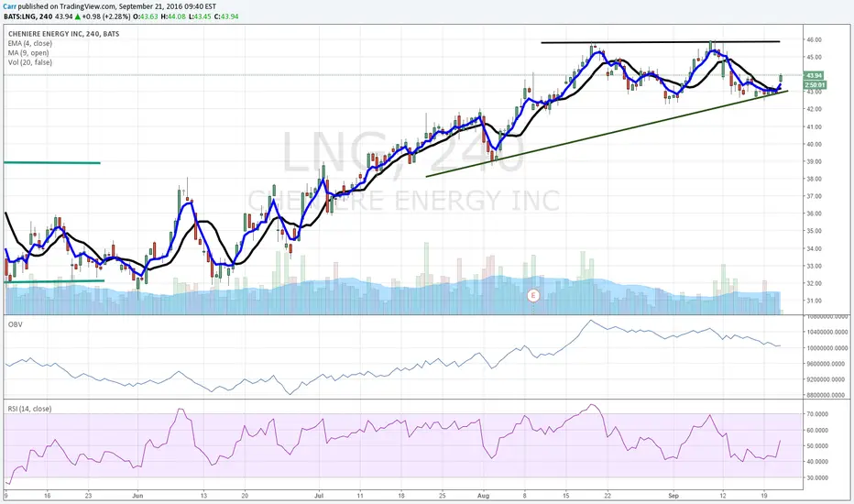Click the 'CHENIERE ENERGY INC, 240, BATS' legend title
The image size is (854, 504).
tap(64, 34)
